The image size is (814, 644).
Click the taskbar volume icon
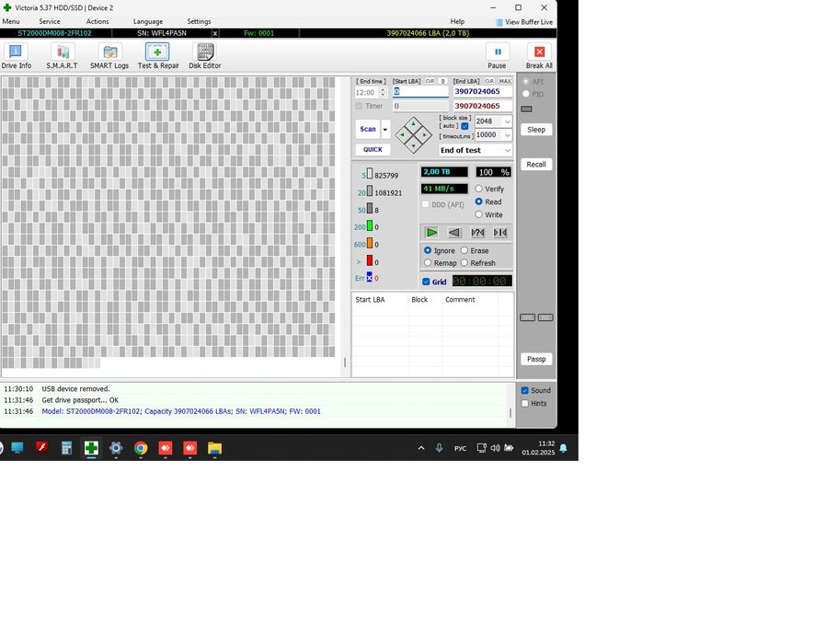coord(495,448)
